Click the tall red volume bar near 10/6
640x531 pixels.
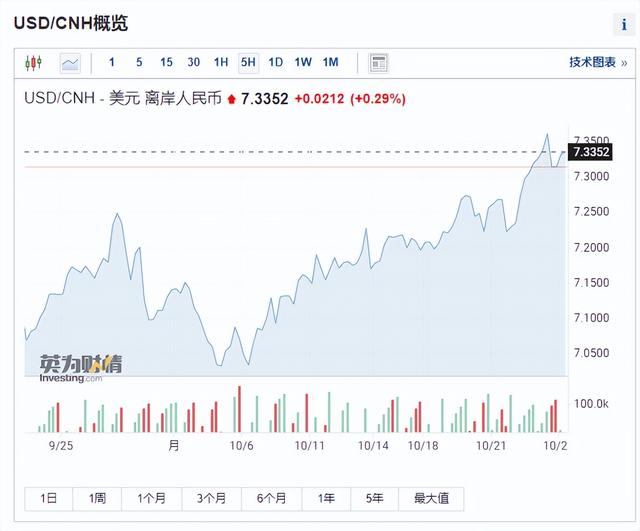240,410
